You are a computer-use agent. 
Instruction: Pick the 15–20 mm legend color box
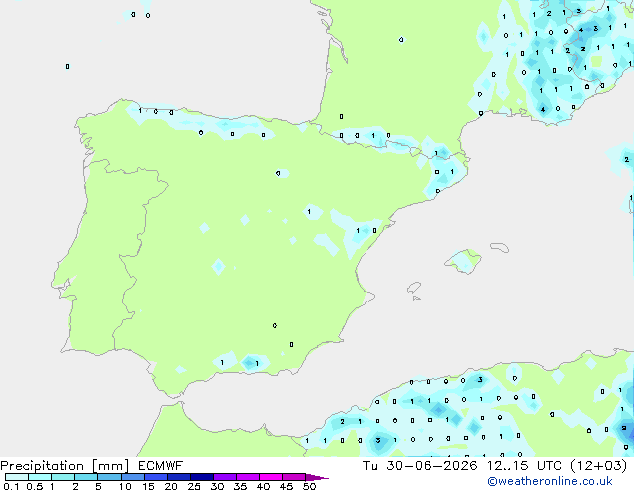[x=155, y=477]
